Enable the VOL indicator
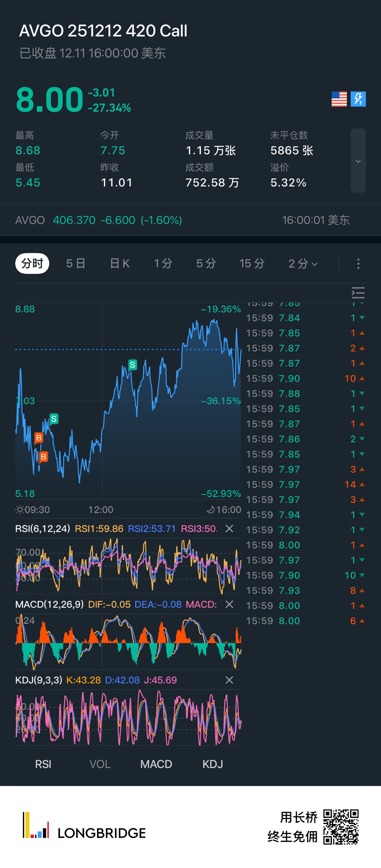381x868 pixels. [x=100, y=764]
